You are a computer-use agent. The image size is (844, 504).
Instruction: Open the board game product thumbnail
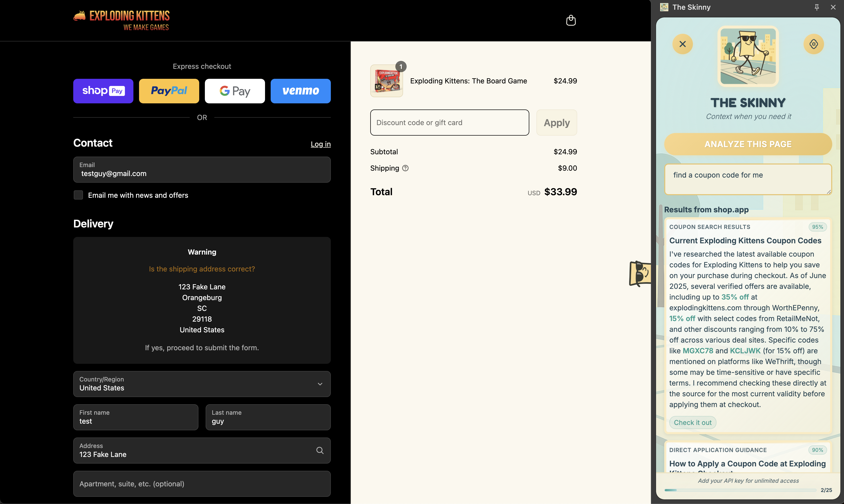(x=386, y=81)
